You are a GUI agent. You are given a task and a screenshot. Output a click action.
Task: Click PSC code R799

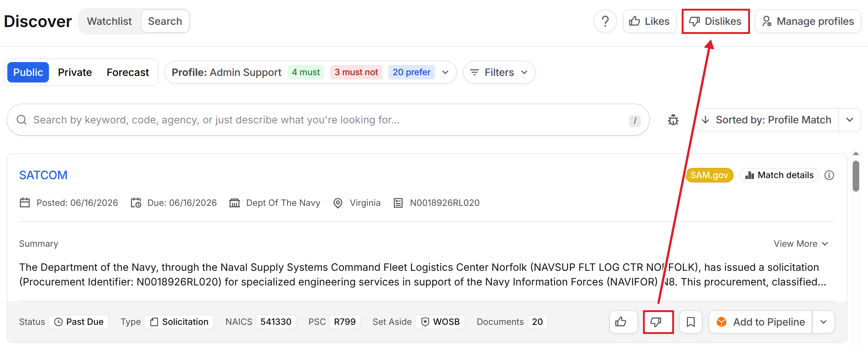(345, 322)
